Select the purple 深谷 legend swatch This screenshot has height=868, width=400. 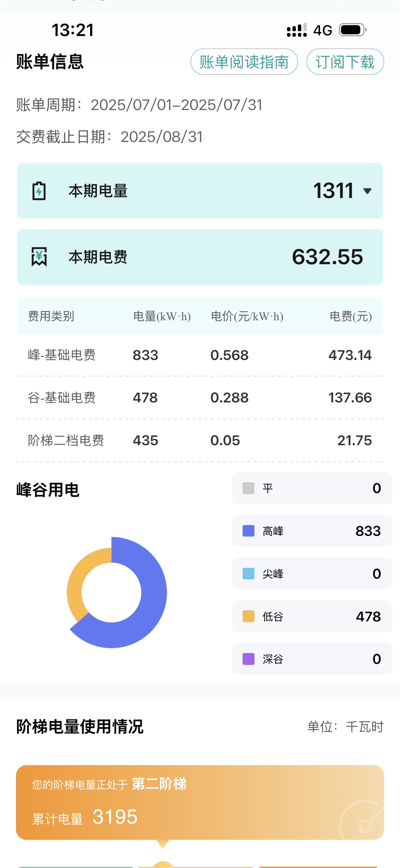(248, 659)
